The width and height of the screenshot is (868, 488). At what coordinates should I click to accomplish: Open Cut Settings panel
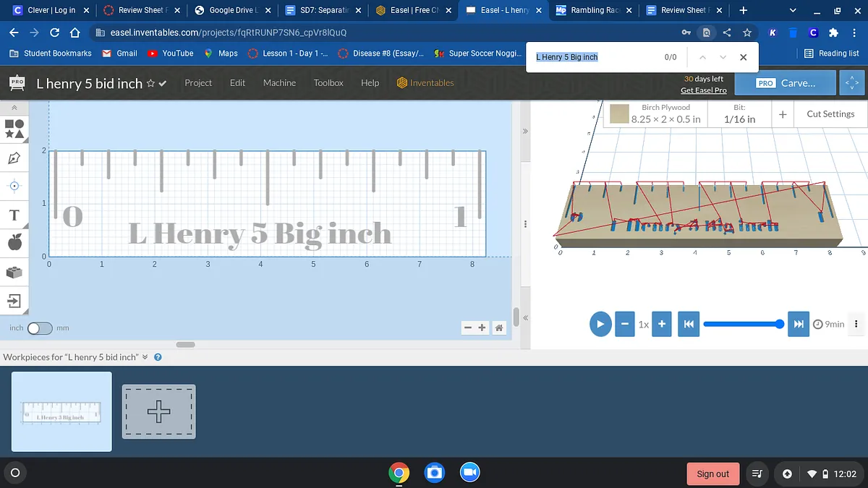(x=830, y=114)
